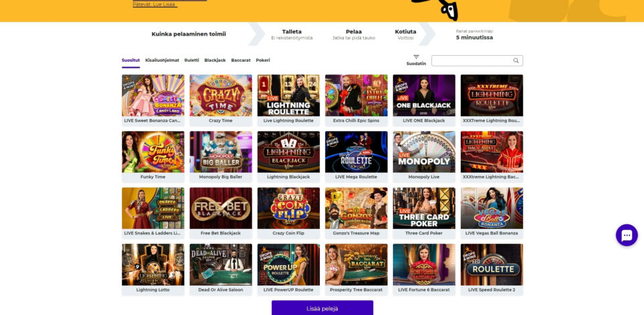Open the Ruletti tab

192,60
